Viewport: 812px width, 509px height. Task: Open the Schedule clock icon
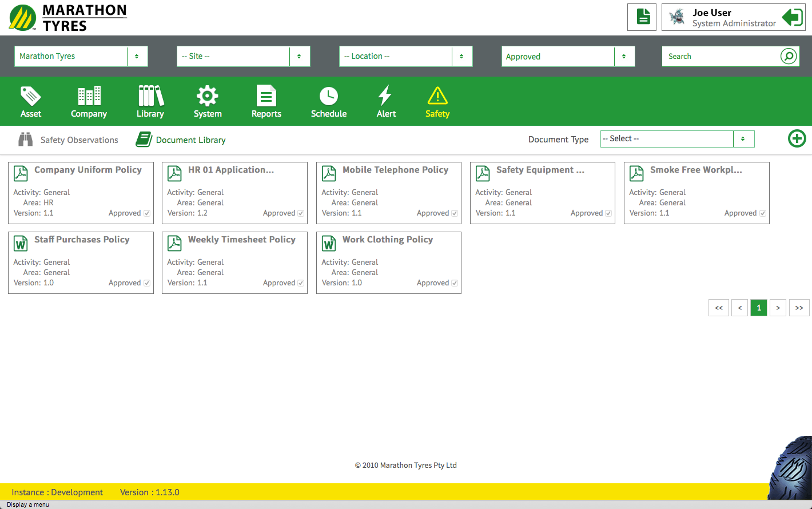coord(329,96)
